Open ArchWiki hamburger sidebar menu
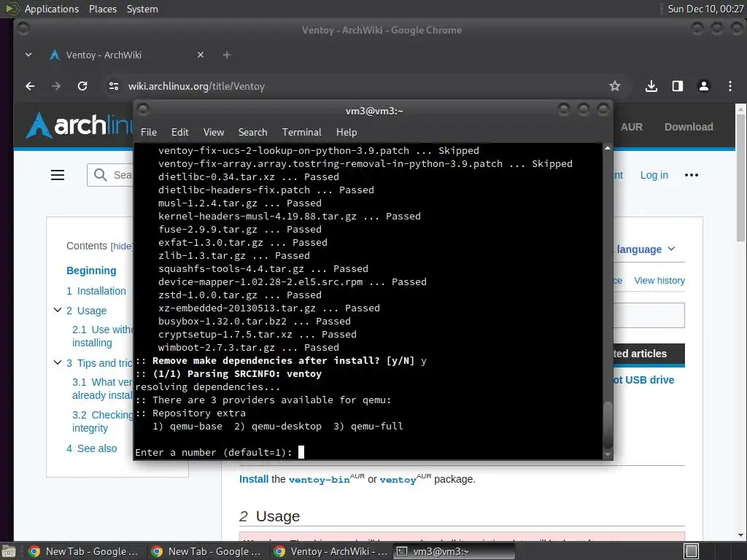 (58, 175)
